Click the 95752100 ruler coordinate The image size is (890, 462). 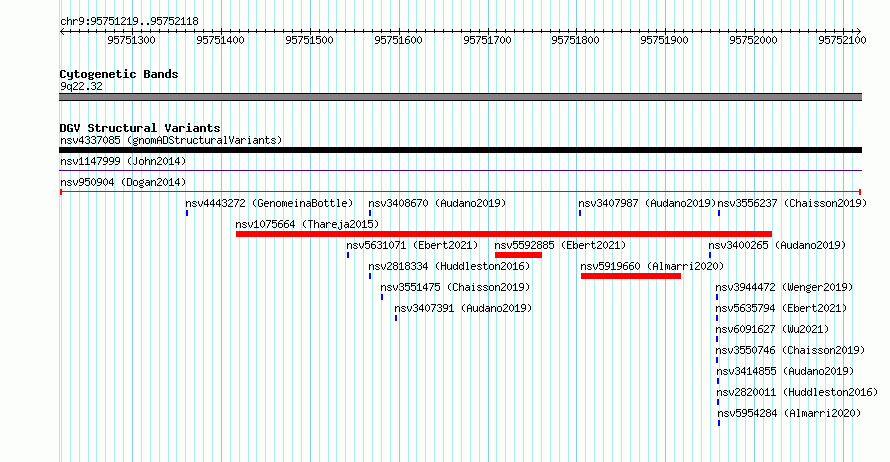842,40
